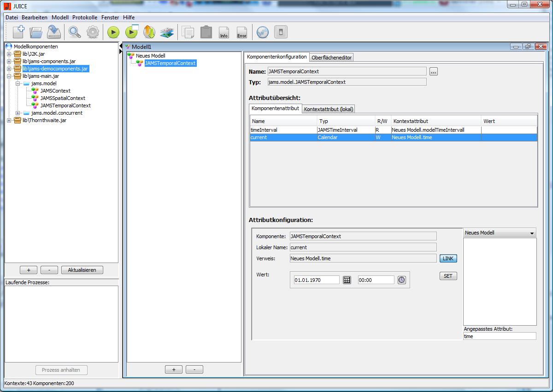Open the Error log icon

(242, 32)
